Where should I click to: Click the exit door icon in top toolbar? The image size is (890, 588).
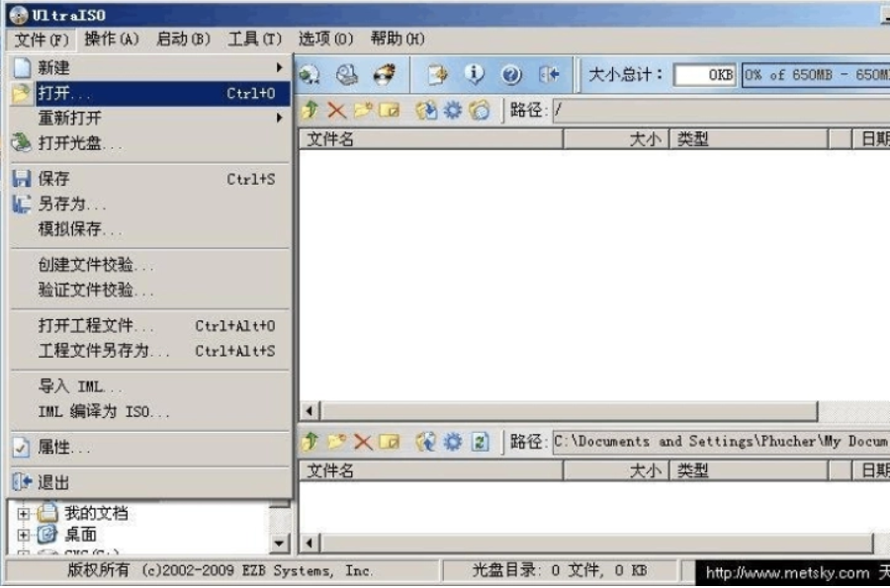coord(549,74)
